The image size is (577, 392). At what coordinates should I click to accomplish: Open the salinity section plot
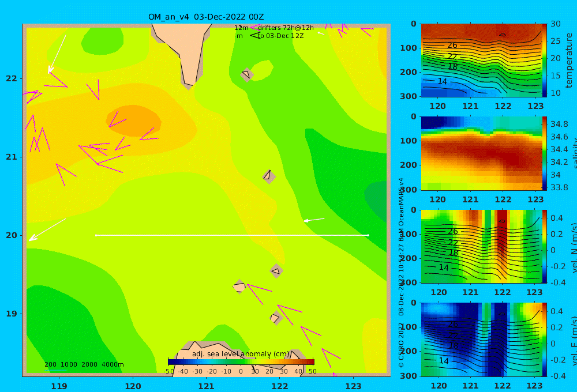click(481, 153)
